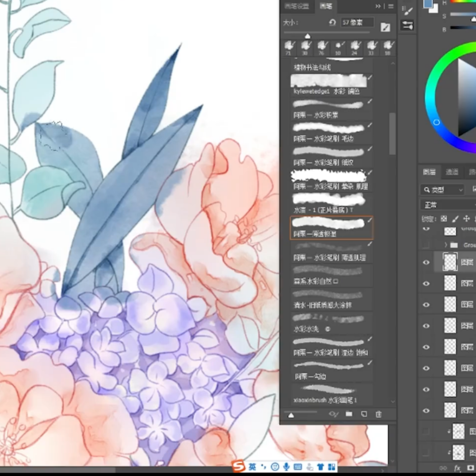This screenshot has width=476, height=476.
Task: Toggle live brush tip preview eye icon
Action: coord(333,414)
